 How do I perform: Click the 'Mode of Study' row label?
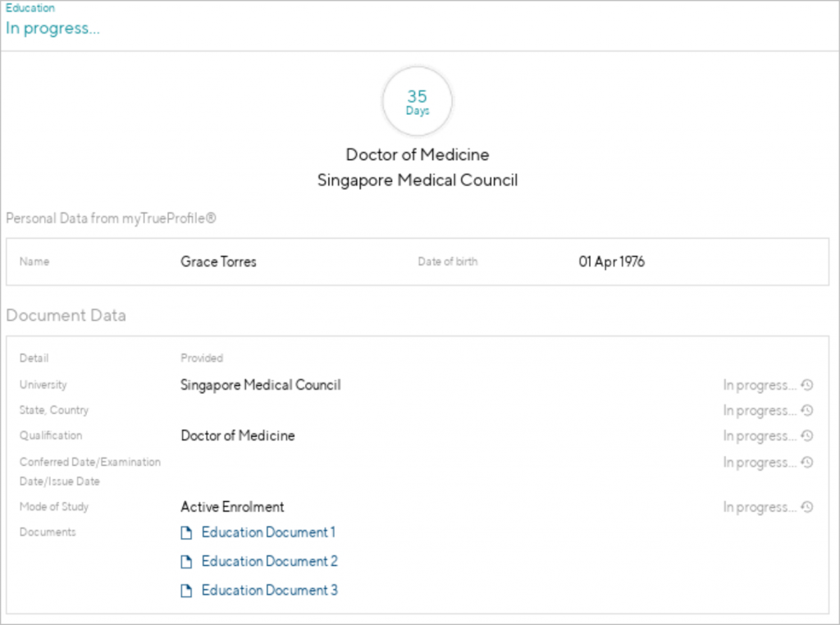[x=54, y=507]
